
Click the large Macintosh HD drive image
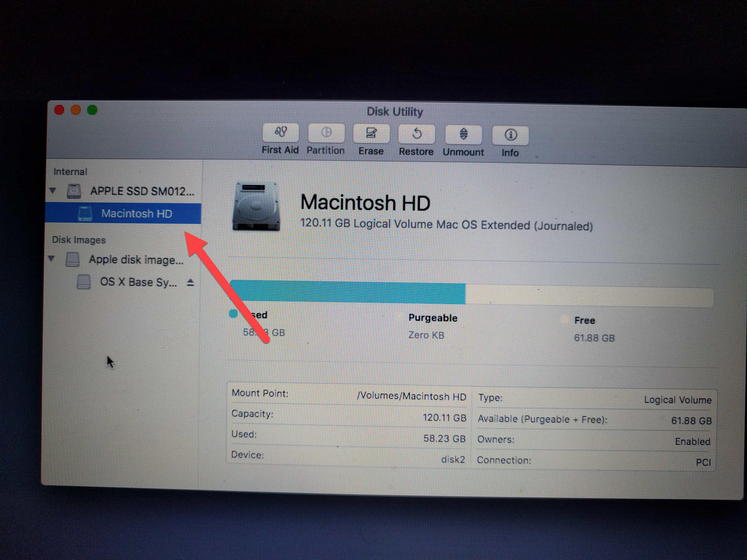(256, 207)
